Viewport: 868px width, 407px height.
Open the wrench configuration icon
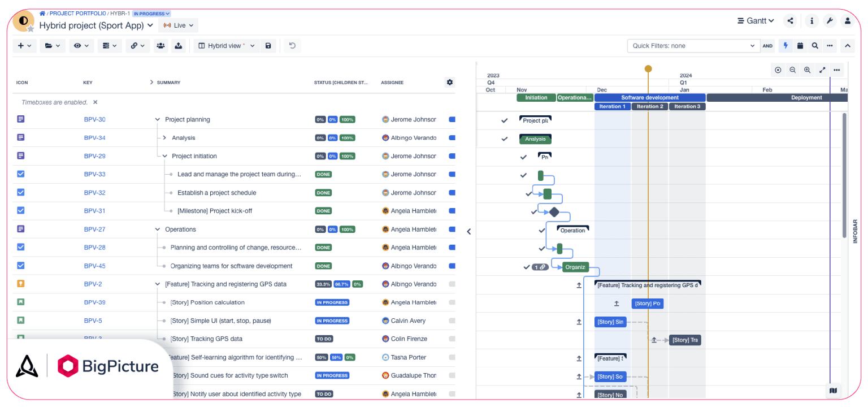(x=830, y=21)
